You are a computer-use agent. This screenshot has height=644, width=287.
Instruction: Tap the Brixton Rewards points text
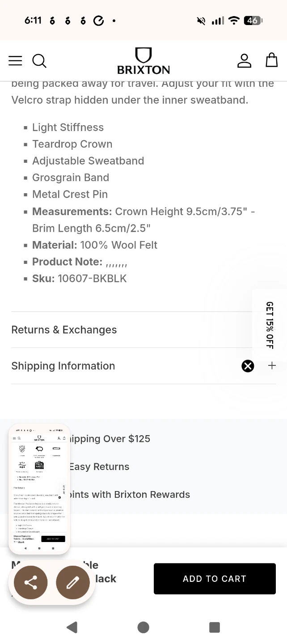[x=130, y=495]
